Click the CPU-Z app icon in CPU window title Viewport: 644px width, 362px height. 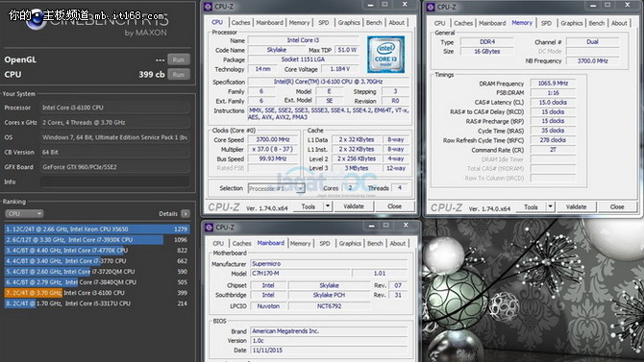pos(209,7)
